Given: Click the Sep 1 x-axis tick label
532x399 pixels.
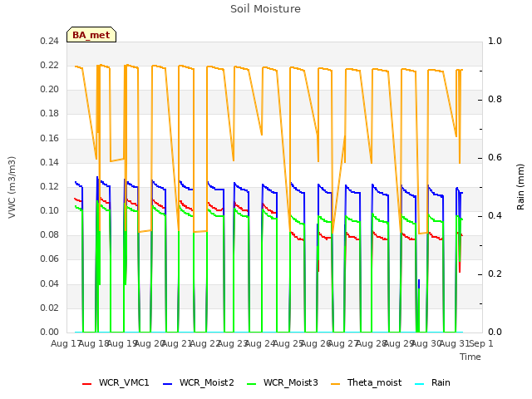Looking at the screenshot, I should [481, 343].
